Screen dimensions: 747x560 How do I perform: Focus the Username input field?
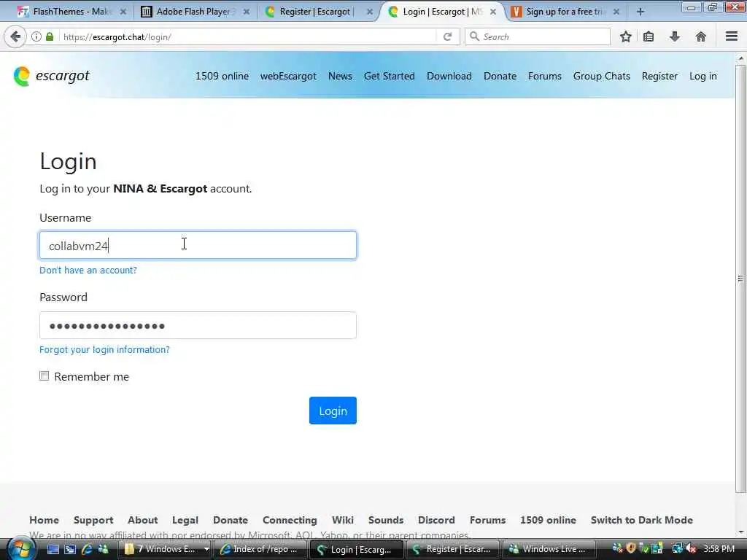[198, 245]
